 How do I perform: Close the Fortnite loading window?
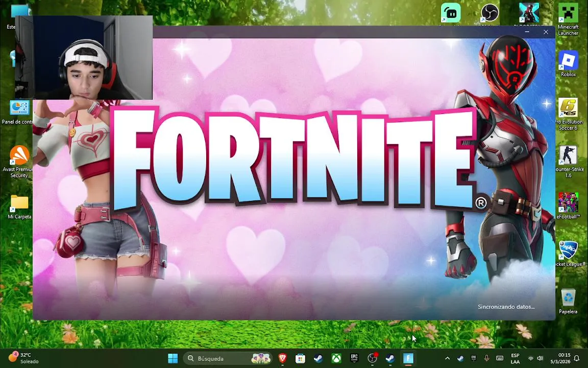[546, 32]
